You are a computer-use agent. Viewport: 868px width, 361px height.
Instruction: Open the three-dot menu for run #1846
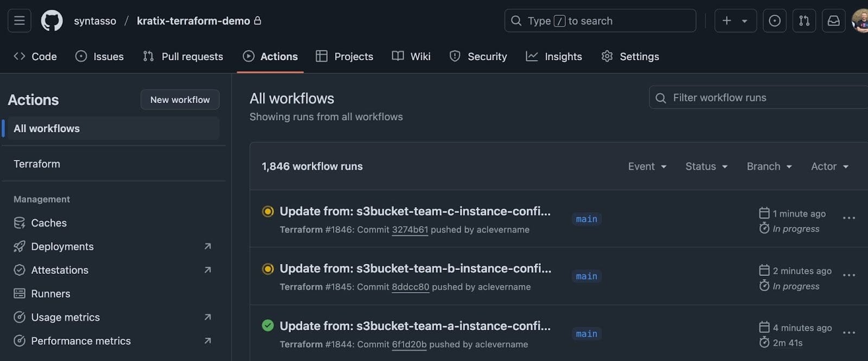point(849,218)
